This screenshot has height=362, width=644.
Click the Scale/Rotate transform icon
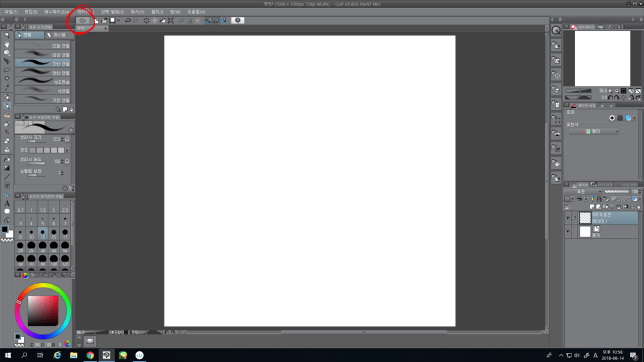coord(171,20)
